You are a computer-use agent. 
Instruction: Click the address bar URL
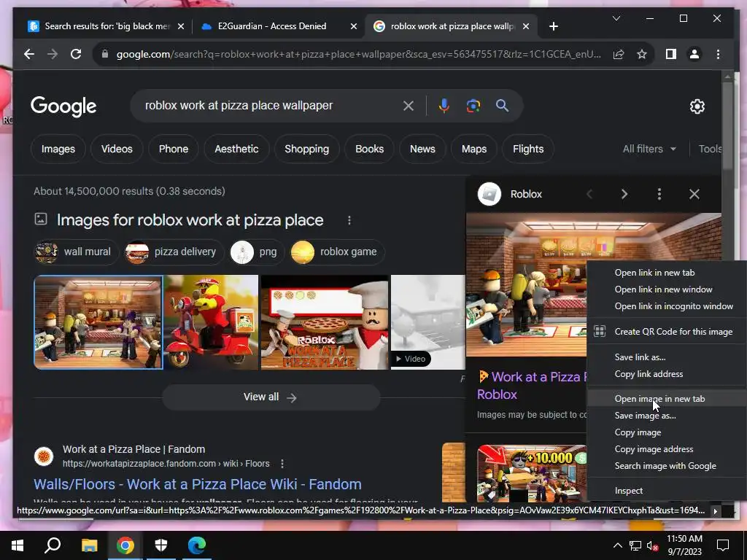coord(358,54)
